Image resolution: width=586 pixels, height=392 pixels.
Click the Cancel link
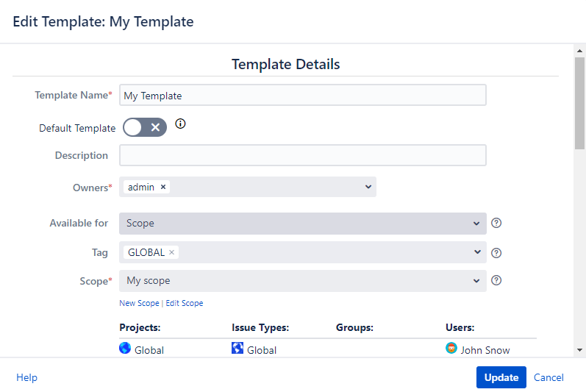(x=549, y=377)
